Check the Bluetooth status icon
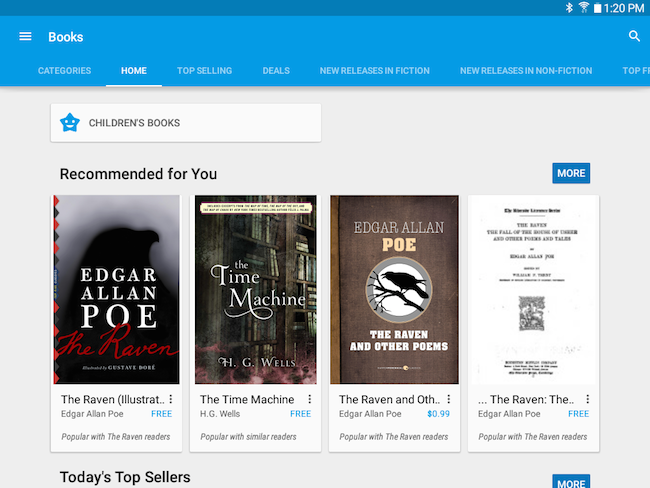 pyautogui.click(x=569, y=7)
